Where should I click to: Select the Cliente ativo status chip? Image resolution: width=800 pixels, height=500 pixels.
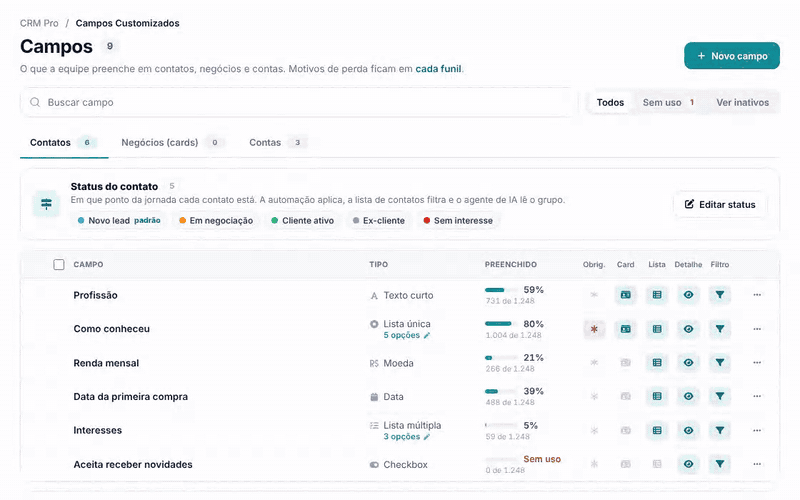coord(303,220)
